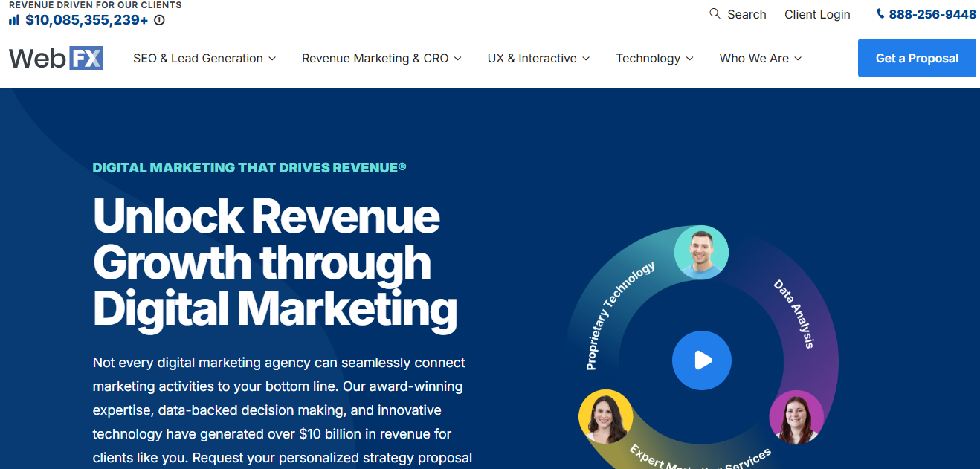Viewport: 980px width, 469px height.
Task: Open the Client Login link
Action: point(817,14)
